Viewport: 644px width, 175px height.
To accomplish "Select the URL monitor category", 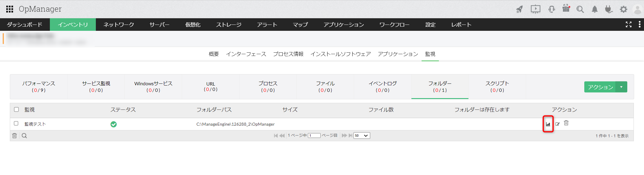I will point(211,87).
